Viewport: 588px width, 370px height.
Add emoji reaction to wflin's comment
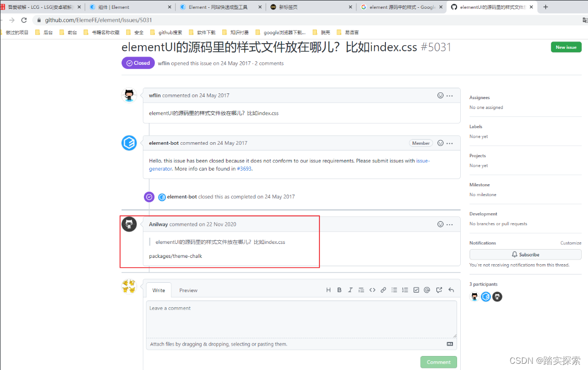440,95
